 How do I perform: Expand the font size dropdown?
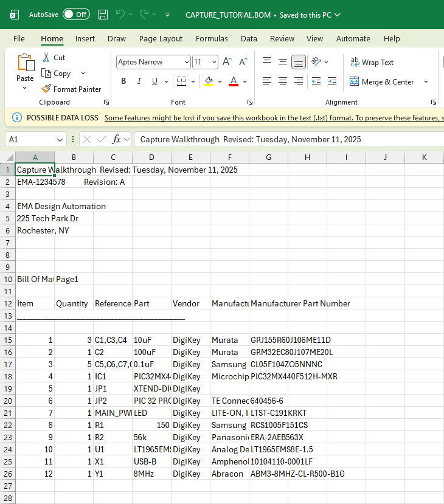pos(214,62)
